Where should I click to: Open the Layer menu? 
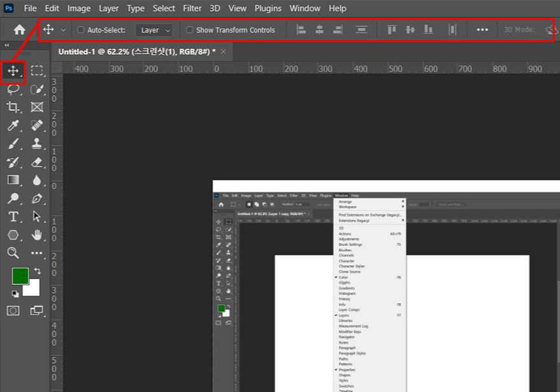pos(108,8)
